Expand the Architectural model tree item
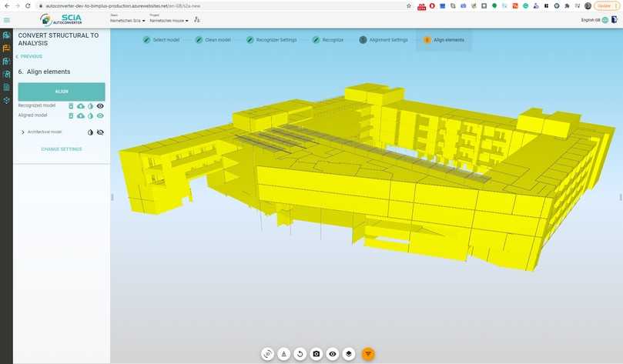The image size is (623, 364). click(22, 132)
